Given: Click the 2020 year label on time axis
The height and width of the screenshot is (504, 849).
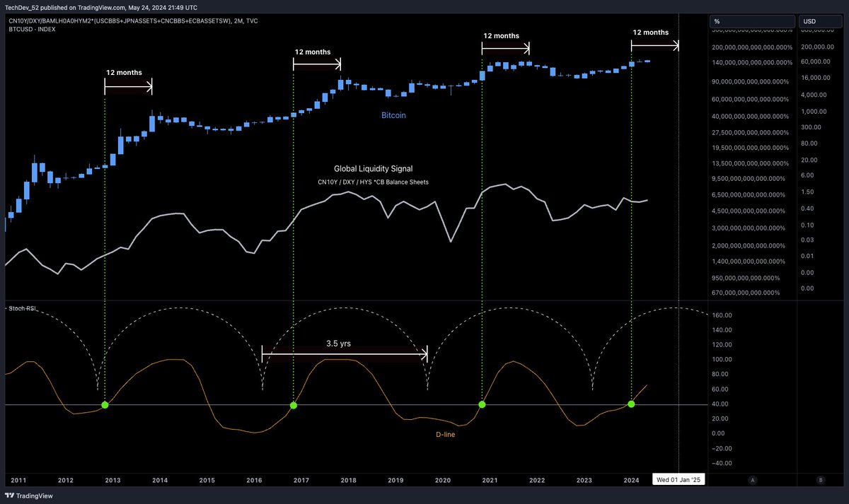Looking at the screenshot, I should [x=442, y=480].
